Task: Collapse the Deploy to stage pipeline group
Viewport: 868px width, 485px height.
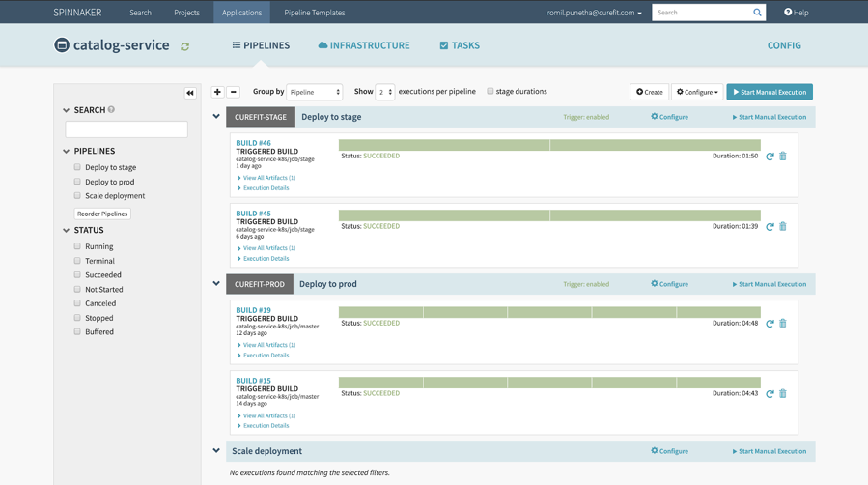Action: [x=216, y=117]
